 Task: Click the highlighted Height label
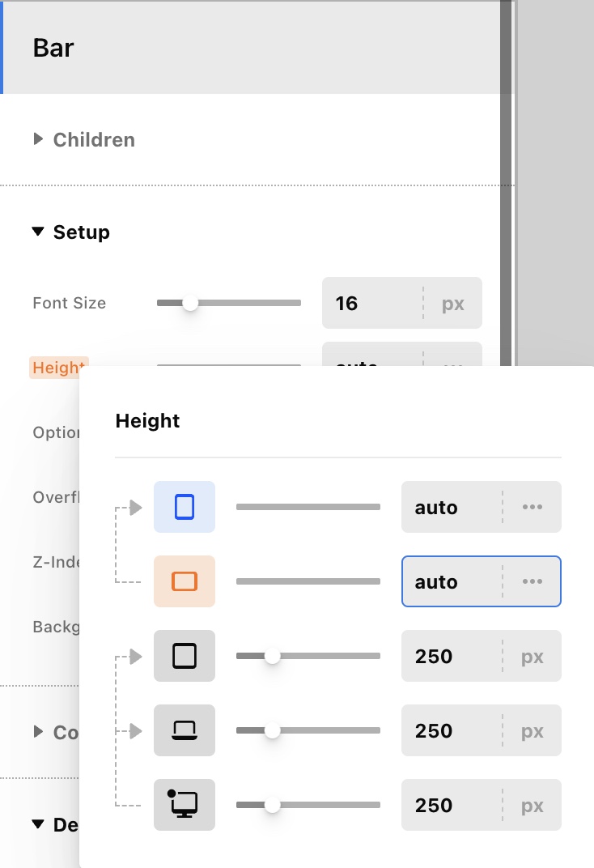click(x=58, y=368)
